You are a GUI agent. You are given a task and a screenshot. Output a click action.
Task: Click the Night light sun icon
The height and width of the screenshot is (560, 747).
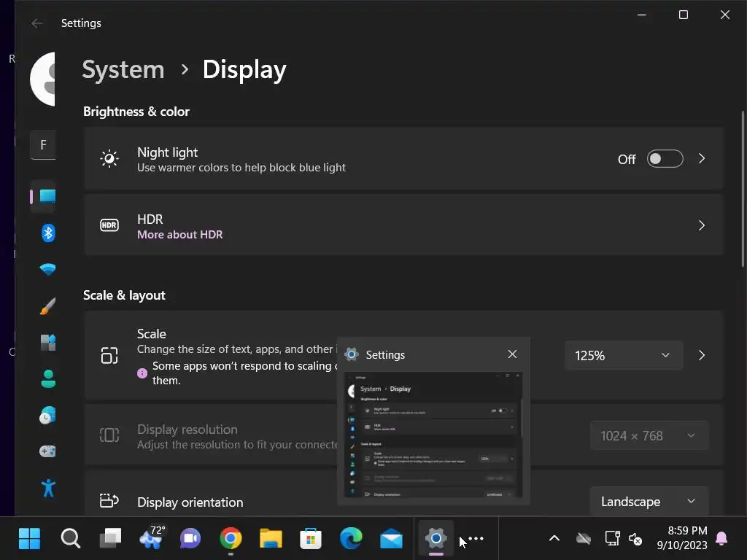(109, 158)
